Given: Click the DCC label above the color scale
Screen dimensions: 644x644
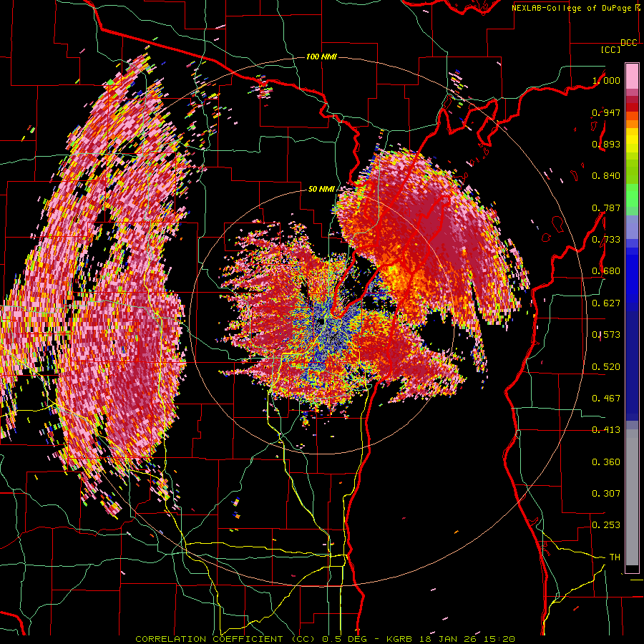Looking at the screenshot, I should pos(629,43).
